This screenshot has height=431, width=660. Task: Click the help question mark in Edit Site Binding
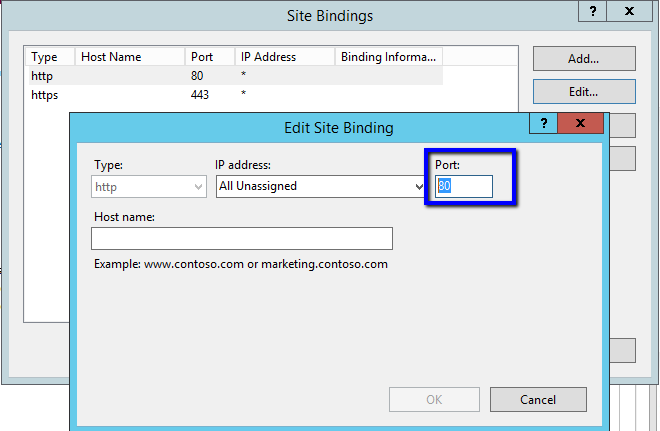pyautogui.click(x=544, y=123)
